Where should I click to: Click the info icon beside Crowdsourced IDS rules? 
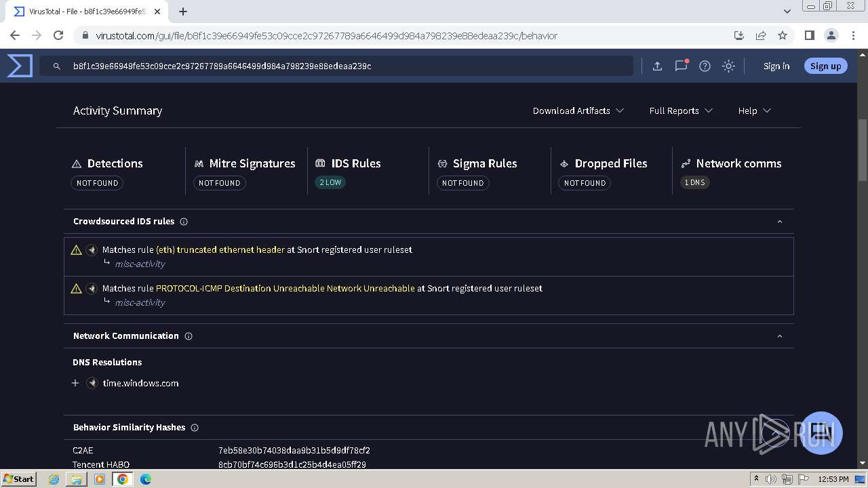(184, 222)
